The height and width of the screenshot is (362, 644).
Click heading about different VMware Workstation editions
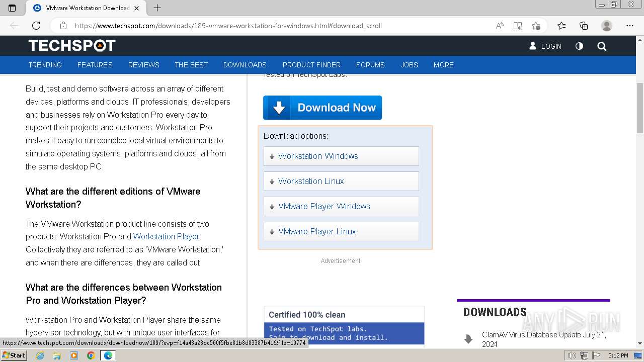tap(113, 198)
